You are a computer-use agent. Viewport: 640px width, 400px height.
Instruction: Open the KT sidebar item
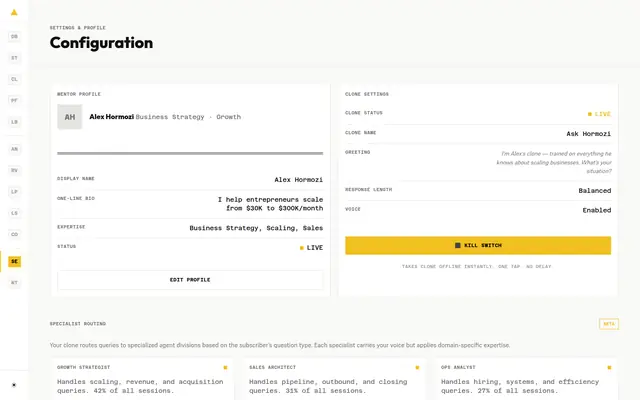(14, 282)
